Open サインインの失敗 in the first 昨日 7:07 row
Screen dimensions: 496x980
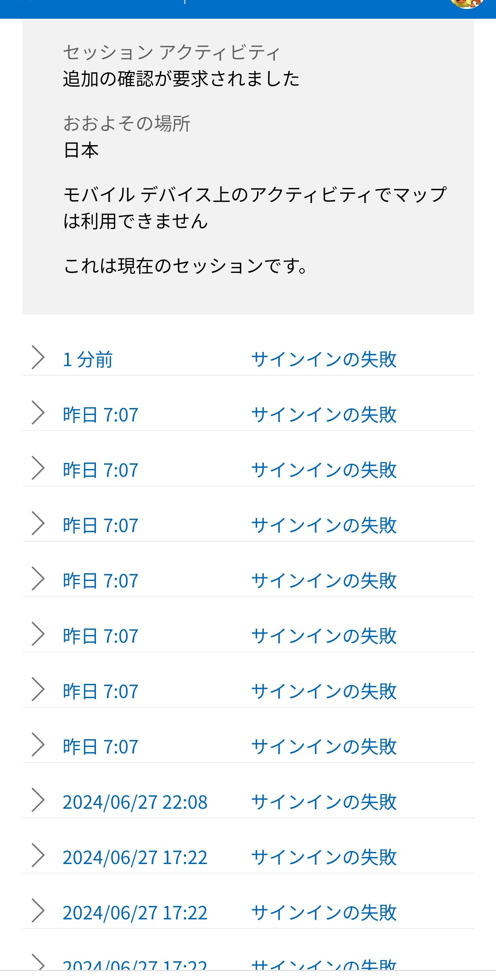324,415
